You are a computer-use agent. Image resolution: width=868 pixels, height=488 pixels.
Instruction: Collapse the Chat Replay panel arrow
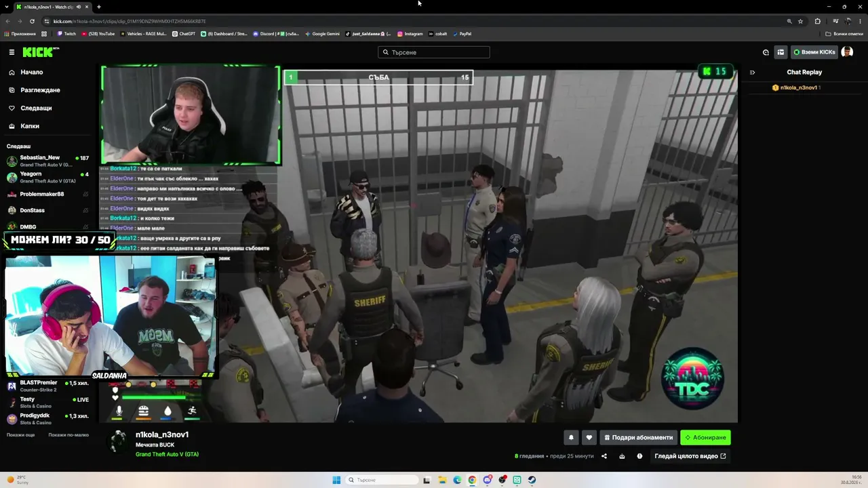tap(752, 72)
